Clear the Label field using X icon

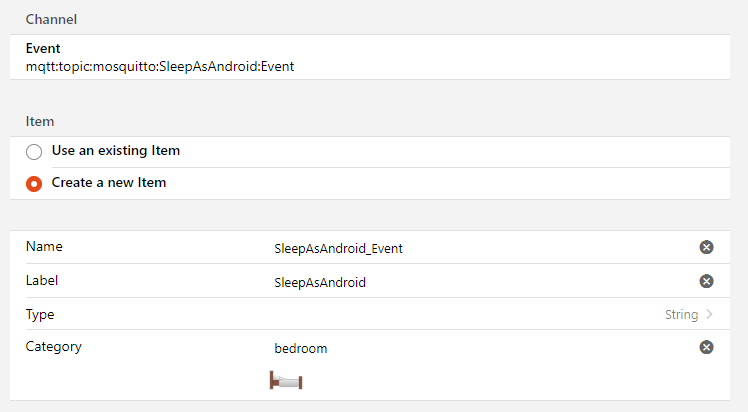coord(706,281)
